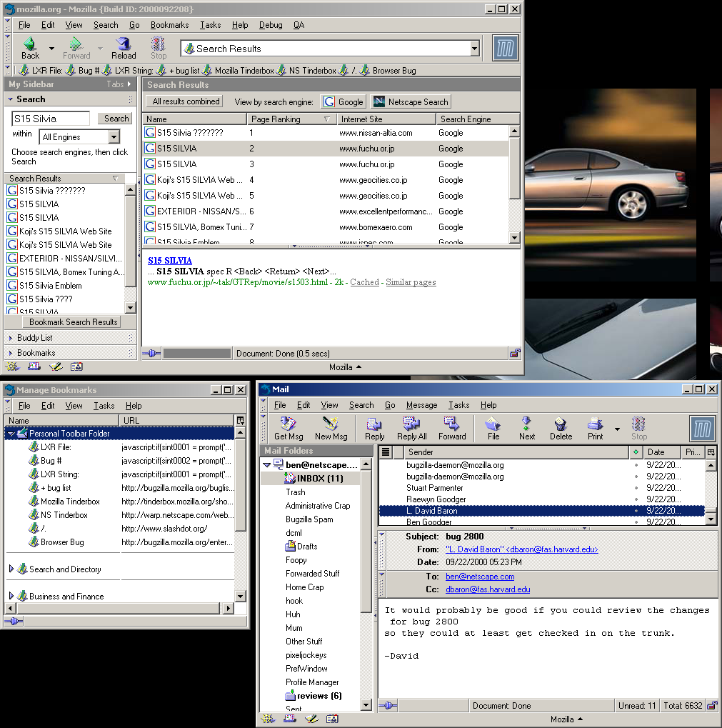This screenshot has height=728, width=722.
Task: Click the Mozilla throbber logo in Mail window
Action: point(702,429)
